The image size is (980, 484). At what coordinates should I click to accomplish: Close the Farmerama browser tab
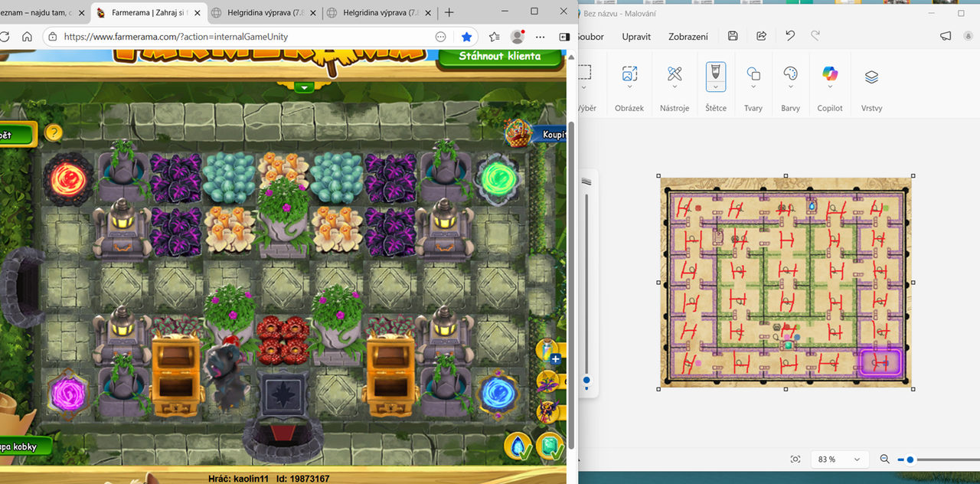click(x=196, y=12)
